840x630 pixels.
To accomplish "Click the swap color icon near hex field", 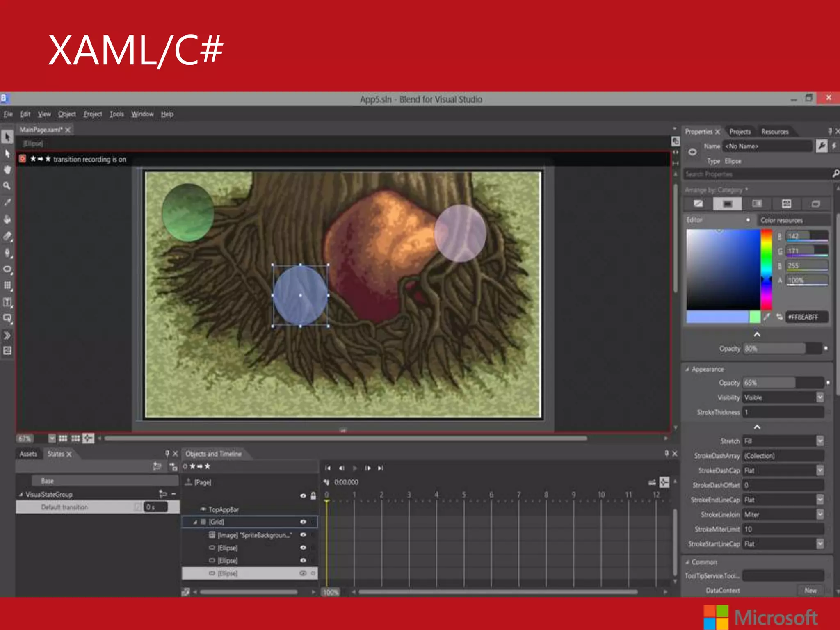I will point(779,317).
